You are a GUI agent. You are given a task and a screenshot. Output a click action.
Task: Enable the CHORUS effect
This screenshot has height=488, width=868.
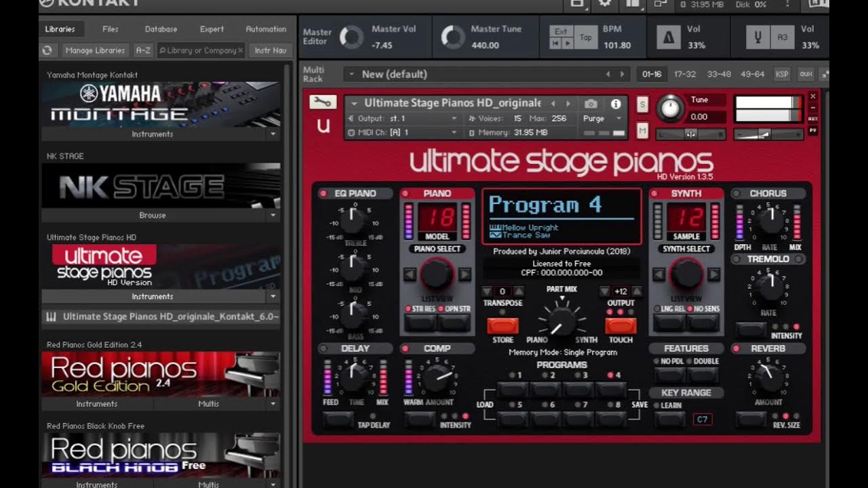tap(736, 194)
